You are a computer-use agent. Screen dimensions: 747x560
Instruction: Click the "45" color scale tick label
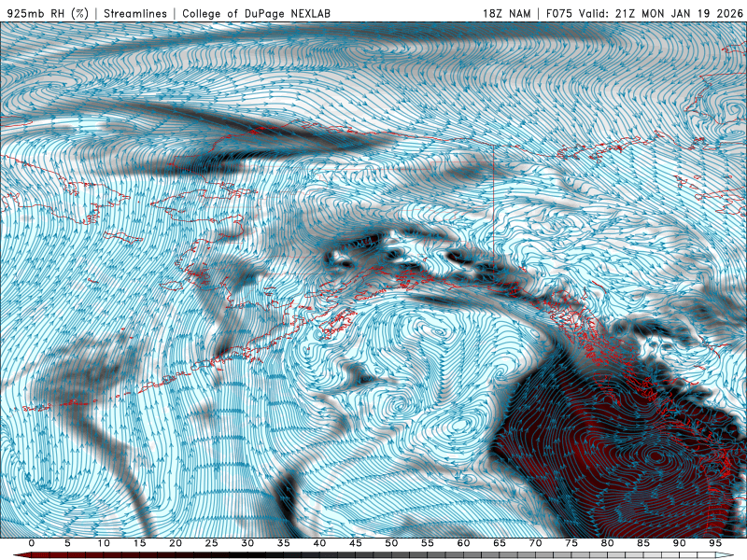point(356,543)
